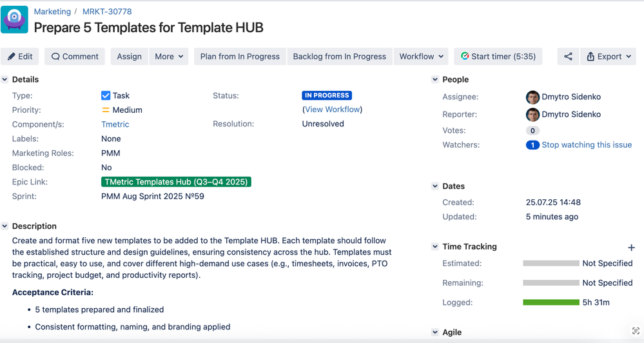
Task: Open the TMetric Templates Hub epic link
Action: click(176, 182)
